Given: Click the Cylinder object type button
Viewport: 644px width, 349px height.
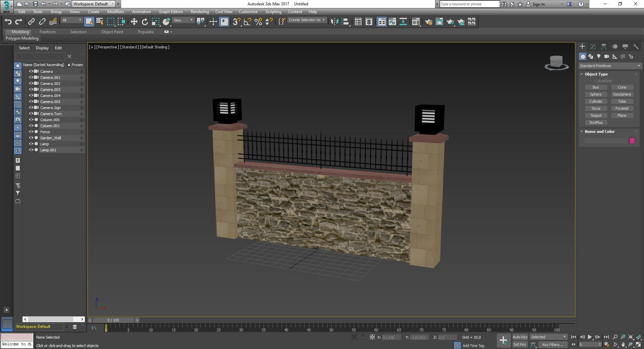Looking at the screenshot, I should pos(596,101).
